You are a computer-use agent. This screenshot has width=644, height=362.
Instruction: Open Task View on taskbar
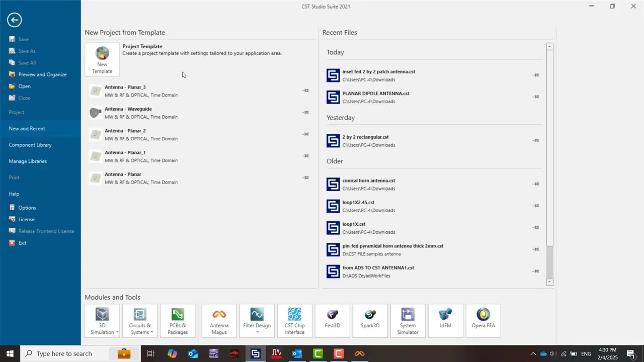point(150,354)
